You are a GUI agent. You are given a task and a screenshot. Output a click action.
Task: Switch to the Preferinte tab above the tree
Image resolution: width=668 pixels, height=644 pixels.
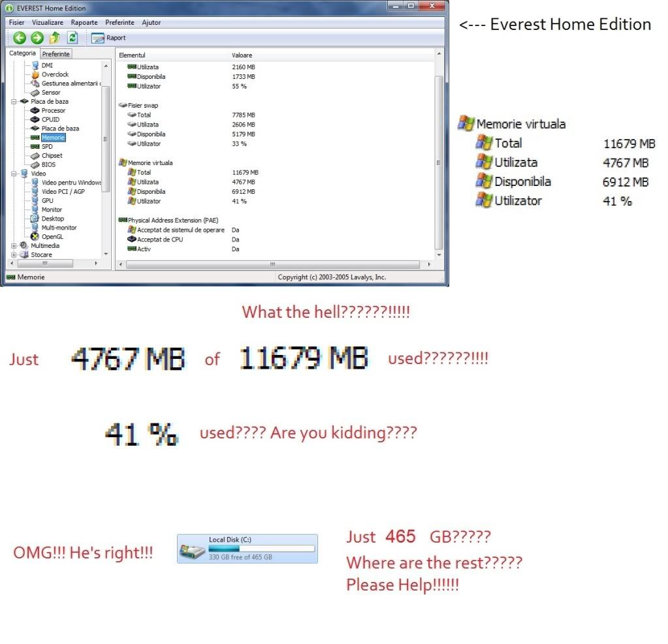56,54
